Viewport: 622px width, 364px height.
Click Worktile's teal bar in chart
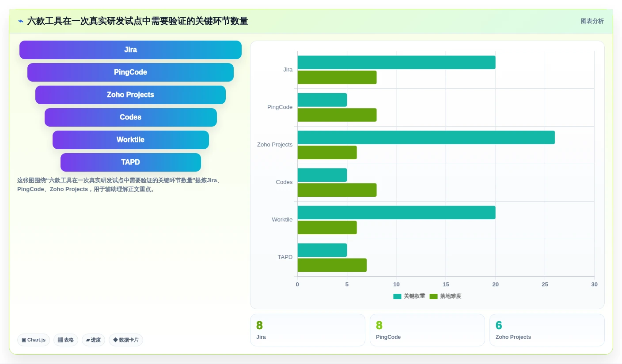(396, 212)
